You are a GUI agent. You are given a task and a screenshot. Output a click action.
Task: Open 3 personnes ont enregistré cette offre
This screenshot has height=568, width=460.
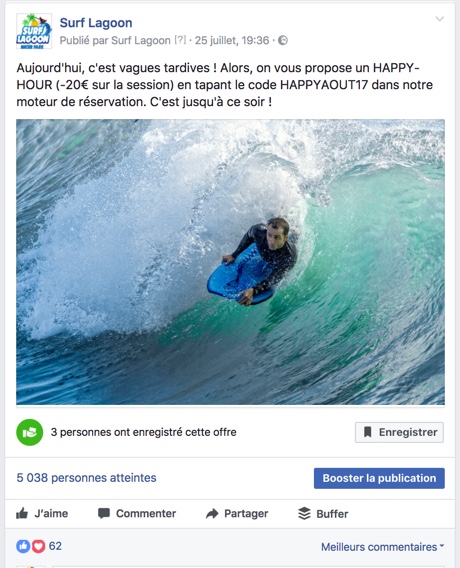[x=143, y=432]
